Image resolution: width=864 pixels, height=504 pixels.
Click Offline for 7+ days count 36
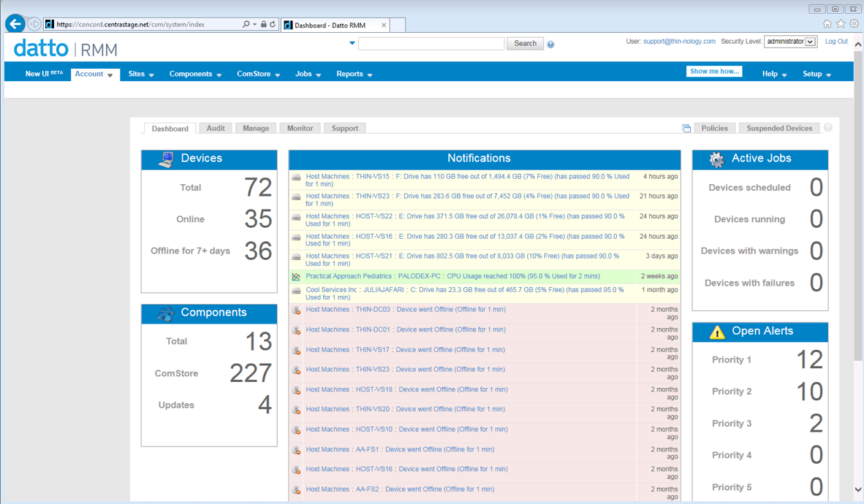[x=258, y=251]
